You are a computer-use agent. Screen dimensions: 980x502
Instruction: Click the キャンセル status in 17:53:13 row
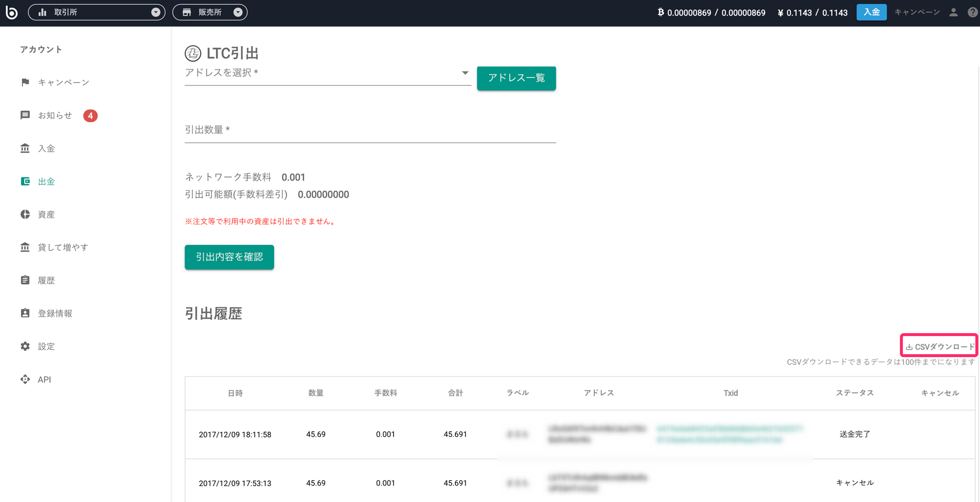(855, 483)
